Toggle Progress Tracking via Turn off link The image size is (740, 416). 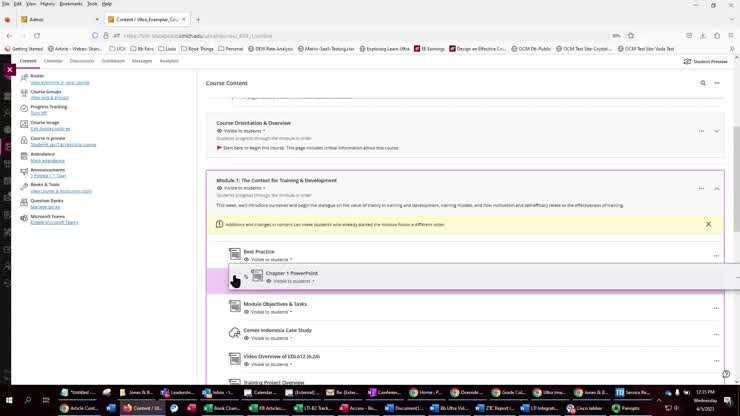point(39,113)
